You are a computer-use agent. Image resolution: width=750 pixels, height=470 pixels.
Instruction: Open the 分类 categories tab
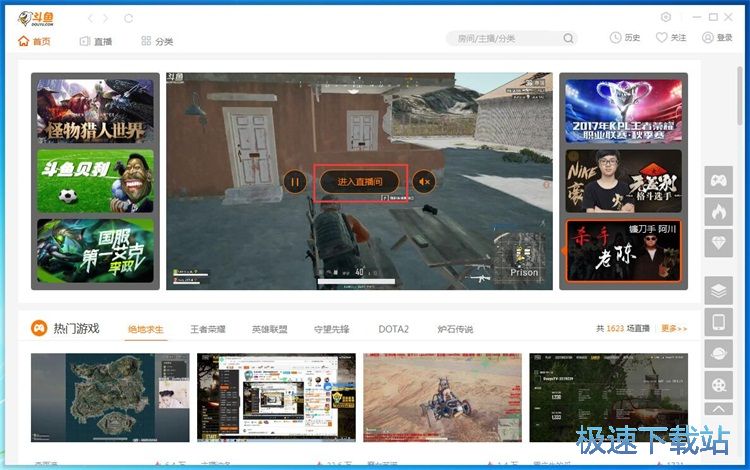pyautogui.click(x=157, y=42)
